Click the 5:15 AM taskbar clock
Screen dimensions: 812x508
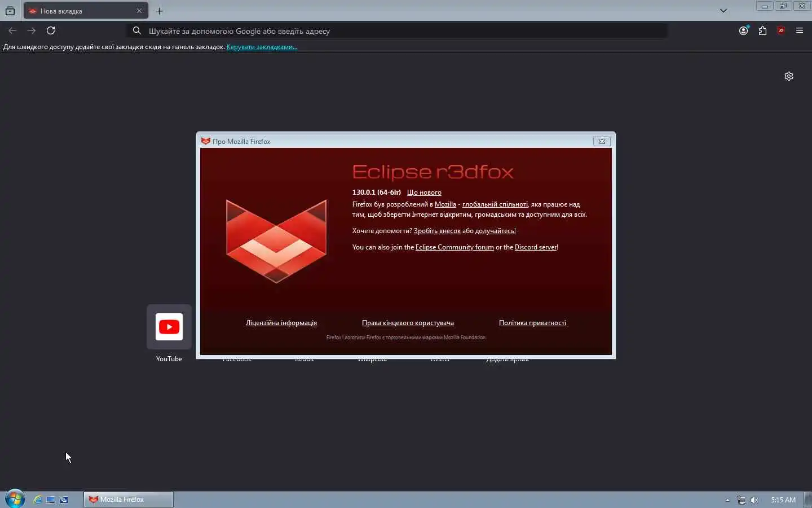[783, 500]
